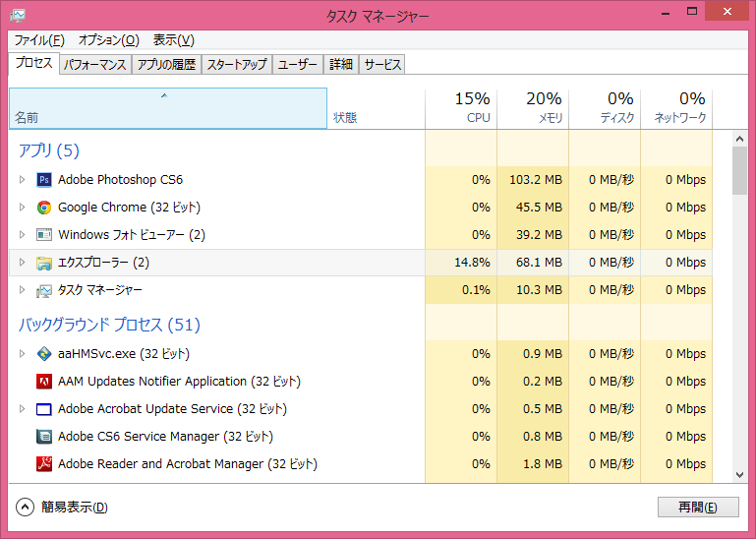Screen dimensions: 756x539
Task: Expand the Windows フォト ビューアー group
Action: coord(22,234)
